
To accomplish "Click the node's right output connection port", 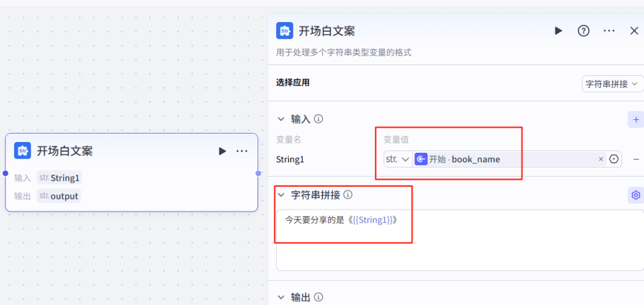I will pyautogui.click(x=258, y=173).
